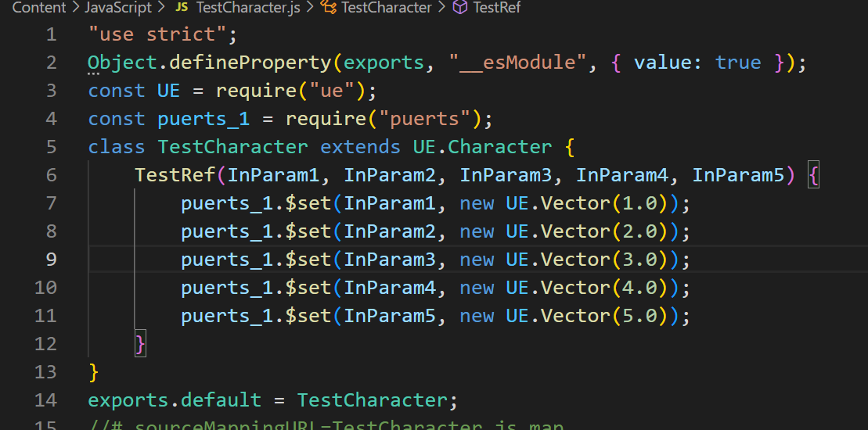Click line number 14 in the gutter
868x430 pixels.
click(46, 400)
